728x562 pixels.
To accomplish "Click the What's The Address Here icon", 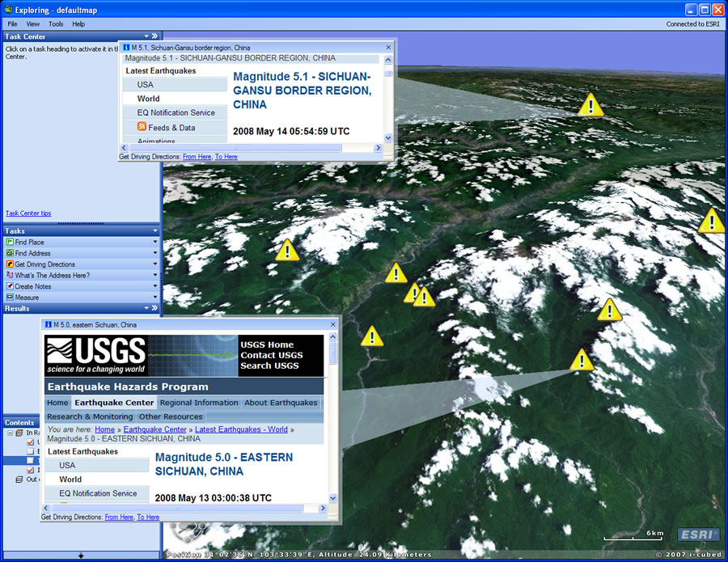I will pyautogui.click(x=10, y=275).
